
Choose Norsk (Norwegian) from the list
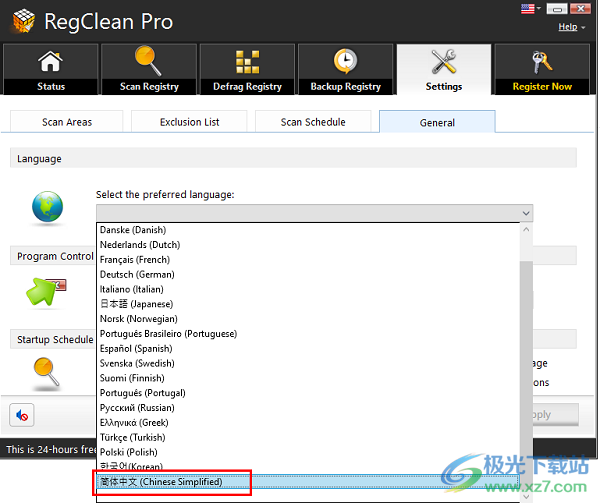[x=308, y=319]
